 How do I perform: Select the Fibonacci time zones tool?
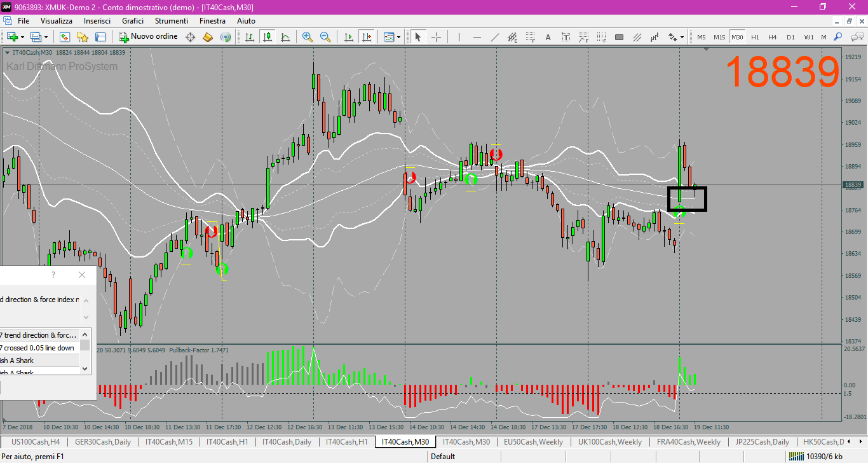[601, 37]
